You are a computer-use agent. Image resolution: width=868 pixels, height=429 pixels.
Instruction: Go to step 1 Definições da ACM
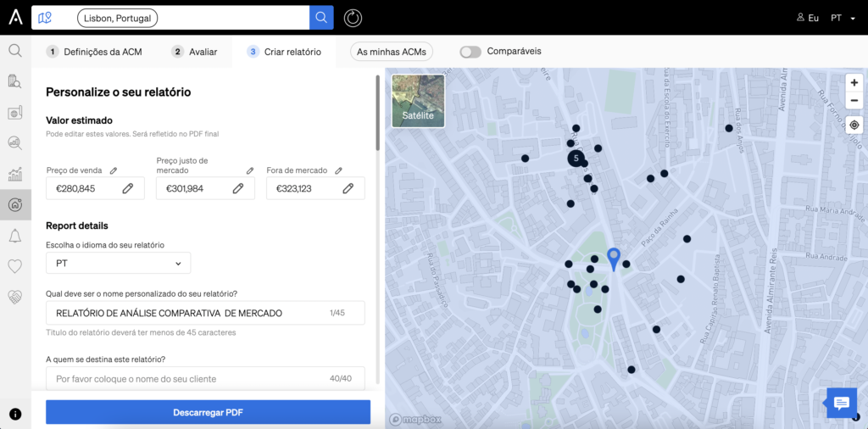point(95,52)
